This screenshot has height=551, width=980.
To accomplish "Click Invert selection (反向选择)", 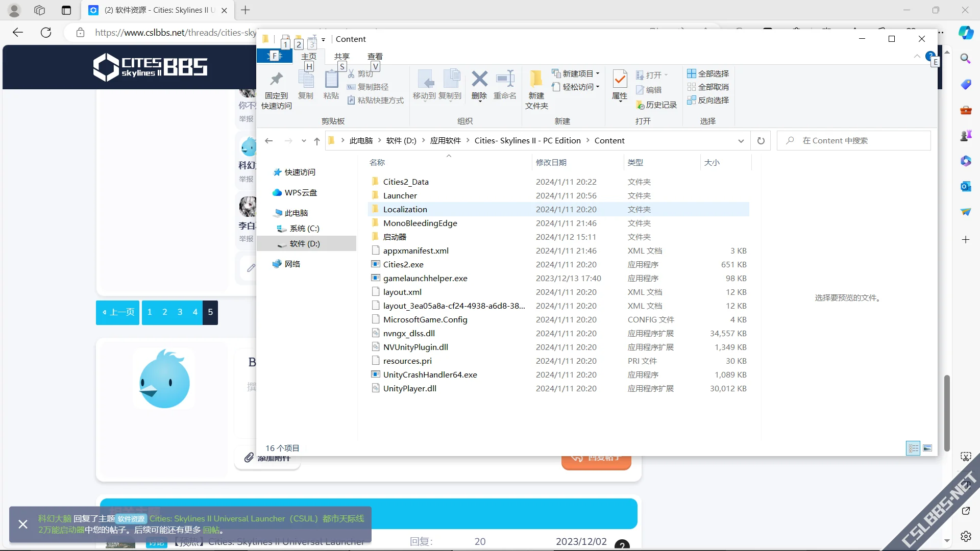I will [708, 101].
